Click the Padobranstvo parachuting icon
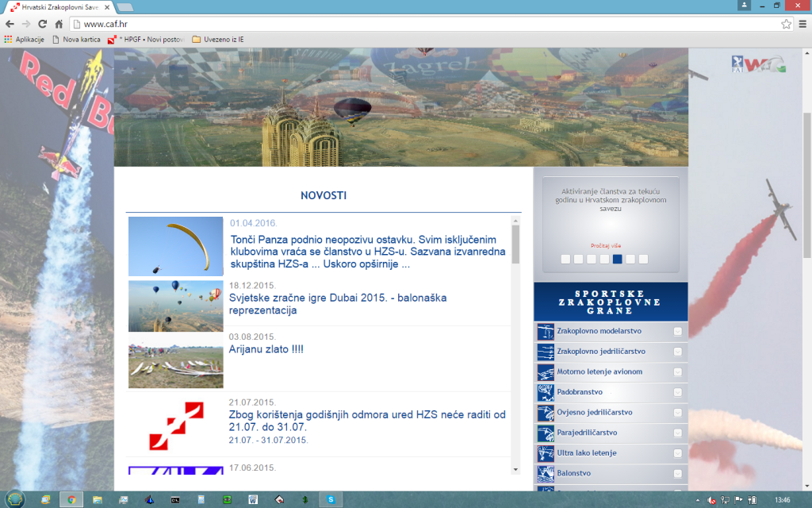Screen dimensions: 812x508 [546, 392]
